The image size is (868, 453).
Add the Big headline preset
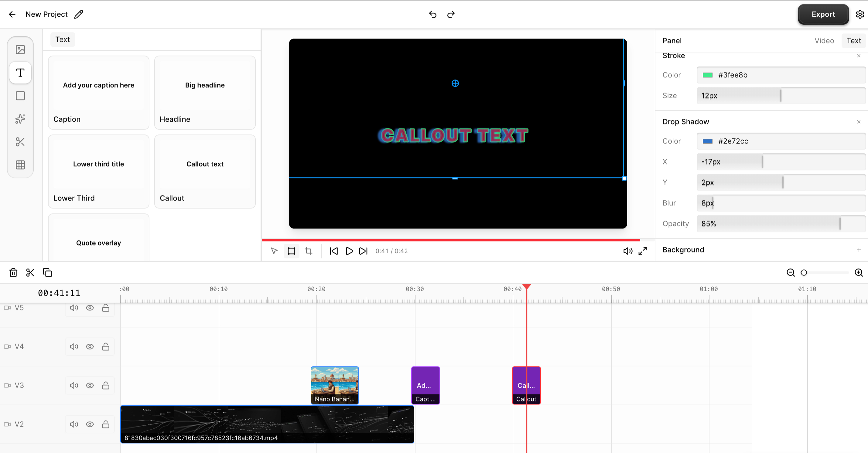(205, 93)
